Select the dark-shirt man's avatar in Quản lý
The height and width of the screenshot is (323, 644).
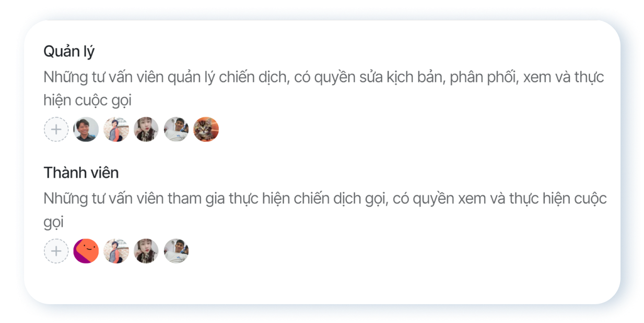pyautogui.click(x=86, y=130)
